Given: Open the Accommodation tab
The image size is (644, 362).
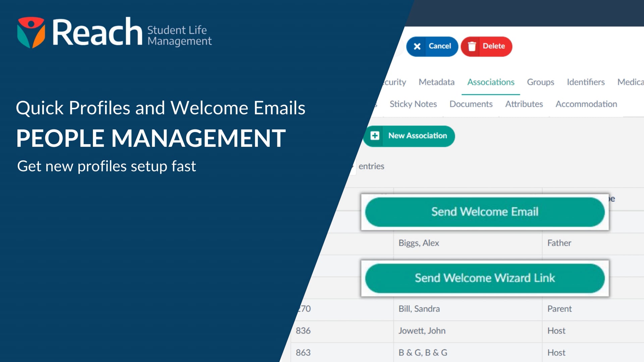Looking at the screenshot, I should click(x=586, y=104).
